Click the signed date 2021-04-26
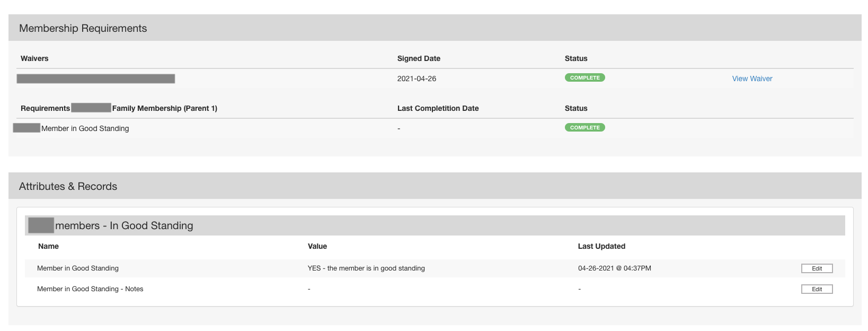Image resolution: width=868 pixels, height=331 pixels. click(417, 79)
